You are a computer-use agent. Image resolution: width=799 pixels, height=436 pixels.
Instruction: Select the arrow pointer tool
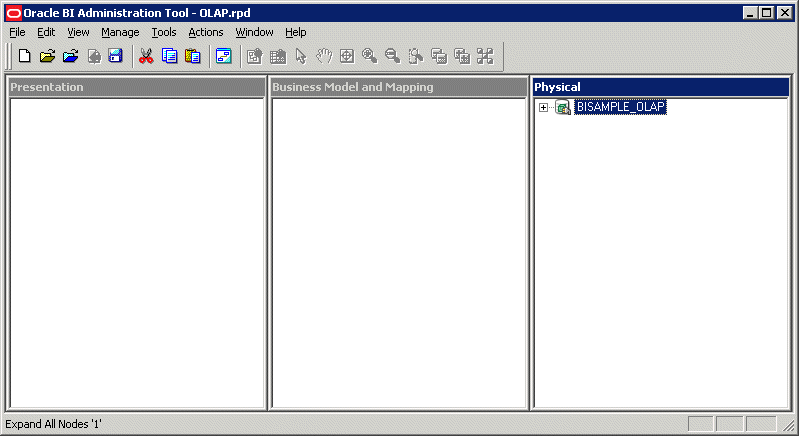pyautogui.click(x=301, y=56)
